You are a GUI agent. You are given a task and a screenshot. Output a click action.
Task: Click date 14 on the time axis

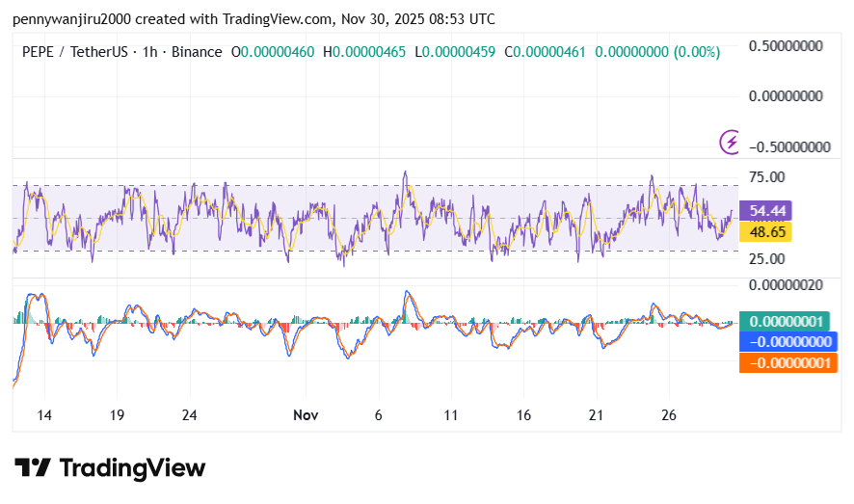[43, 415]
